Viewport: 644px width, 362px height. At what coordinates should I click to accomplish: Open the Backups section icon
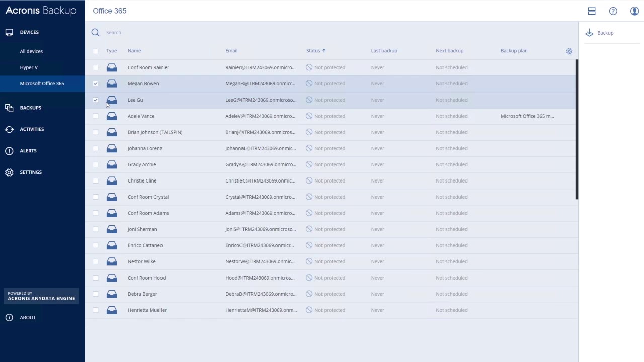[x=9, y=108]
